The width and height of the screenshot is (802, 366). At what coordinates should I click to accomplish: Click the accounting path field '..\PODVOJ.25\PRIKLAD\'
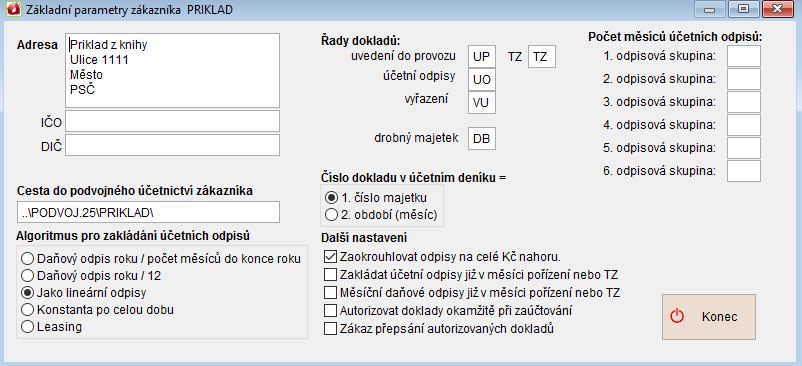(x=148, y=212)
